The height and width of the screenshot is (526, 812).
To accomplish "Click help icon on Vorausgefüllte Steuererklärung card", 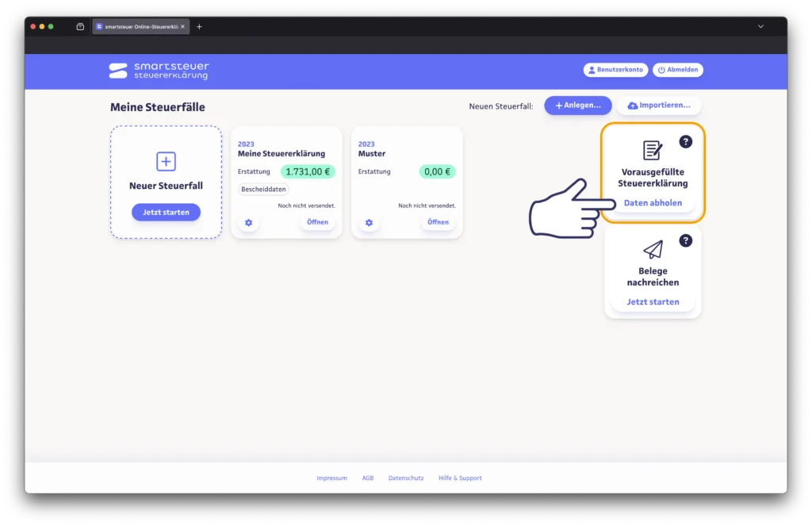I will coord(686,142).
